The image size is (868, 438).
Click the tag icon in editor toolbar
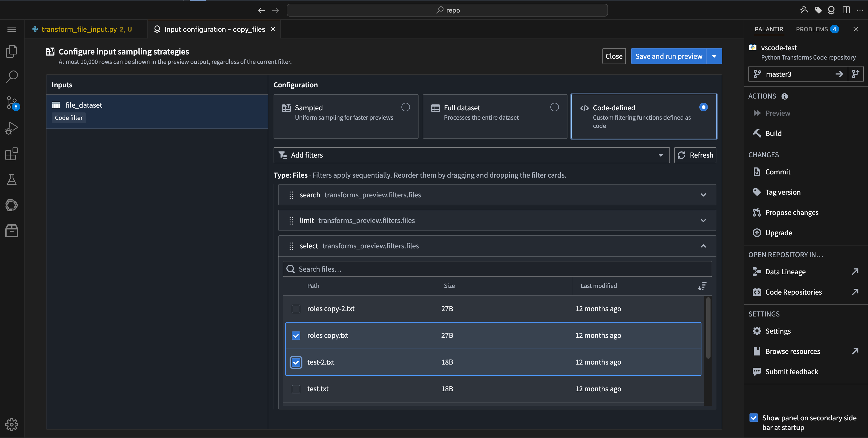[x=818, y=10]
